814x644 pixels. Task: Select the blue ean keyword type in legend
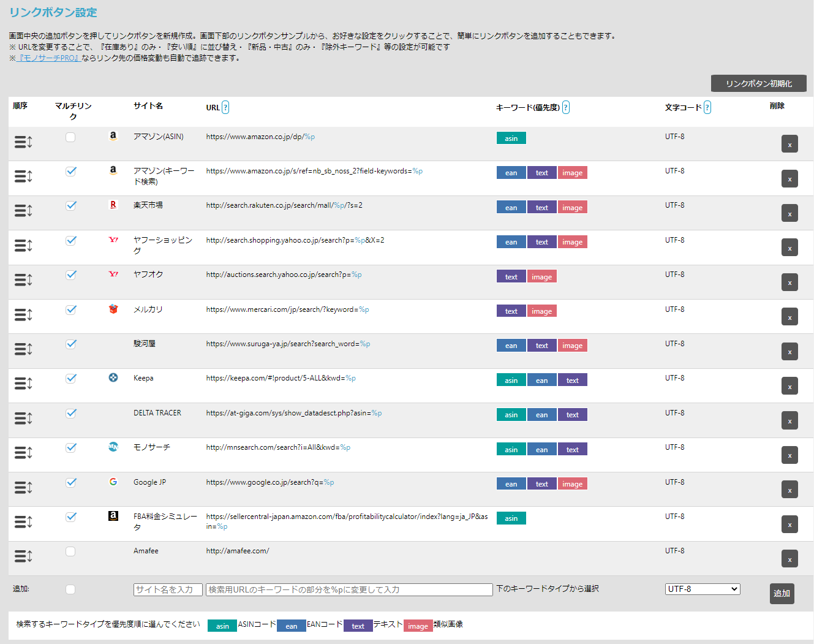click(x=292, y=626)
